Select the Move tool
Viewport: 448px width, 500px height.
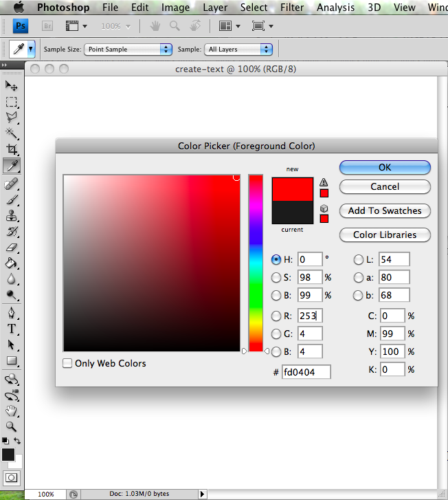tap(12, 85)
